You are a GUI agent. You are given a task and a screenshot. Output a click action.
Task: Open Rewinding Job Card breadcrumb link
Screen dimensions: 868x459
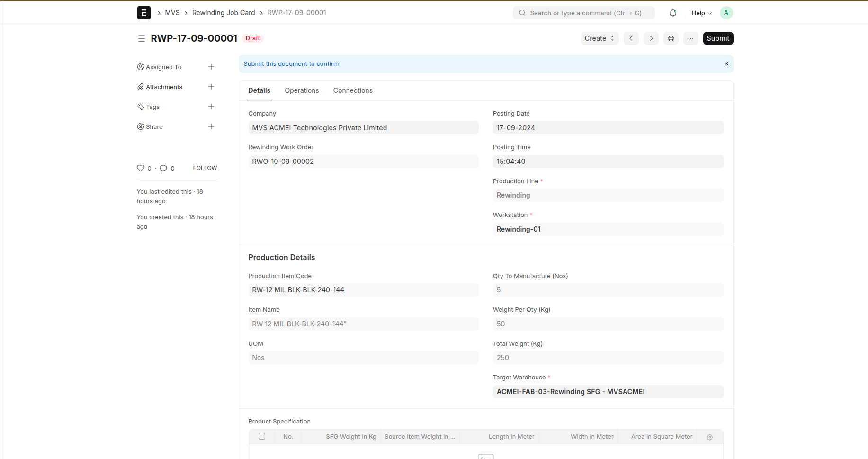click(x=223, y=13)
